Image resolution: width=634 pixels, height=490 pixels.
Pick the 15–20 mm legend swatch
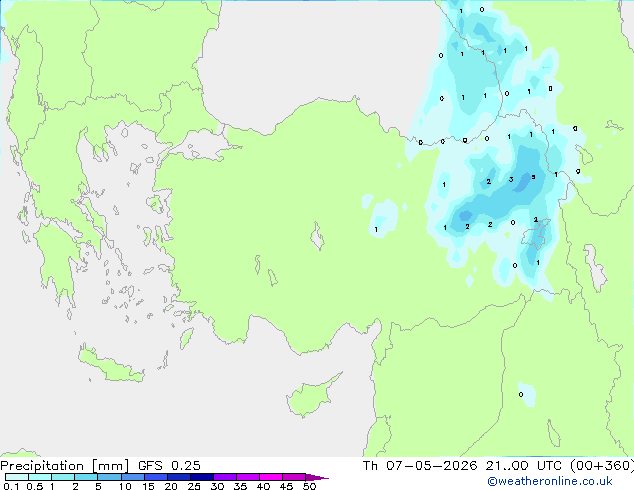pyautogui.click(x=156, y=477)
